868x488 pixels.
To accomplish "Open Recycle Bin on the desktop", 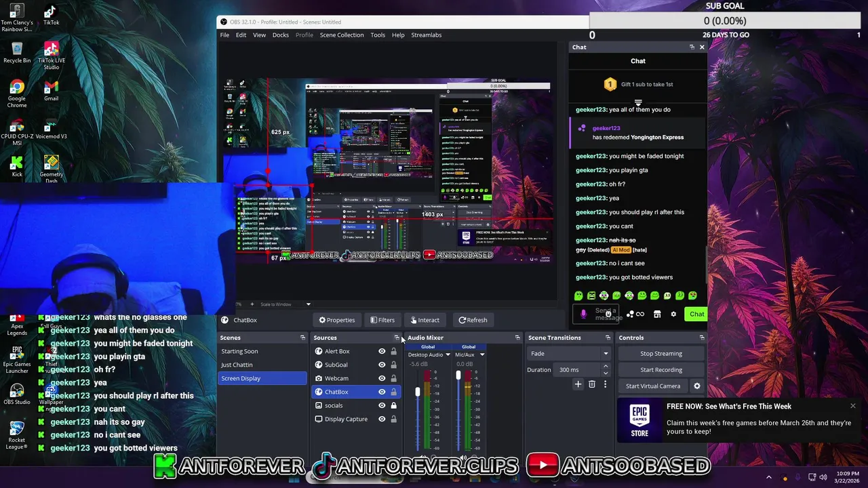I will pos(17,54).
